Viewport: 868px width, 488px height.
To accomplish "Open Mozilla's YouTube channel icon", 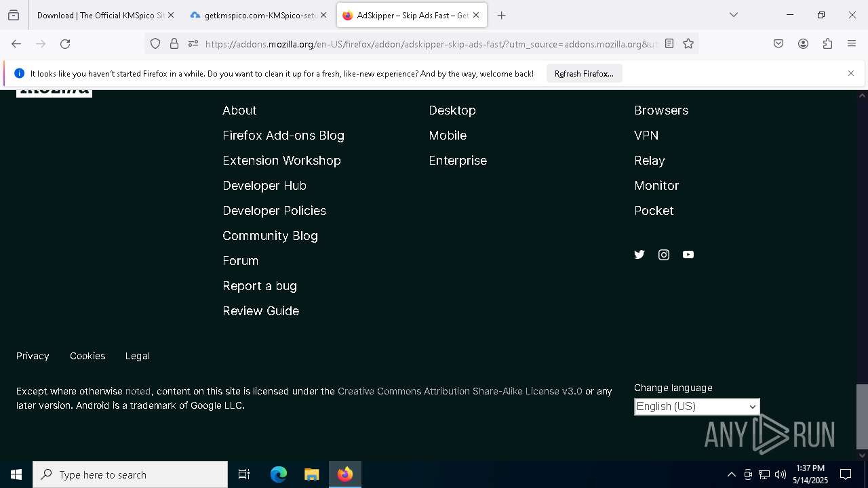I will (x=688, y=255).
